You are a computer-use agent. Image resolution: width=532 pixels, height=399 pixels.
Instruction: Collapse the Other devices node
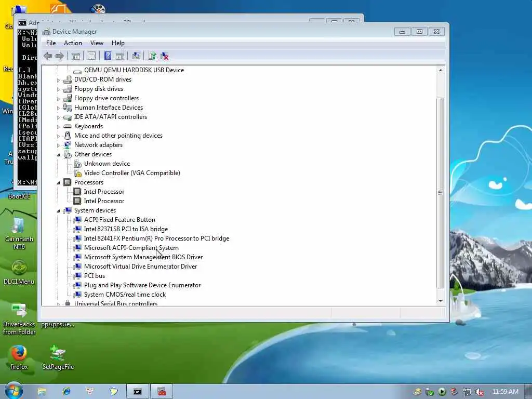click(x=58, y=155)
